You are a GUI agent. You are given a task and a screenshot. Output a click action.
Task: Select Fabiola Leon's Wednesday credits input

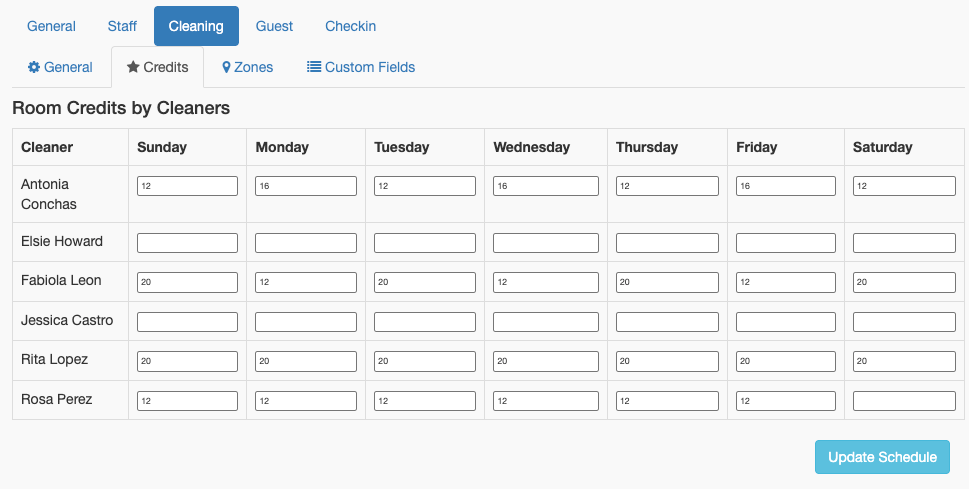click(546, 283)
